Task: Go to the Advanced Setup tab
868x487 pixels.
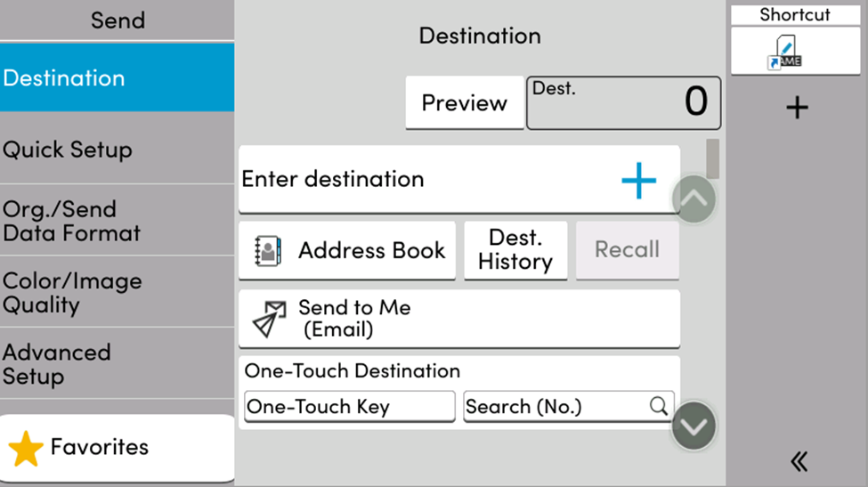Action: pos(117,363)
